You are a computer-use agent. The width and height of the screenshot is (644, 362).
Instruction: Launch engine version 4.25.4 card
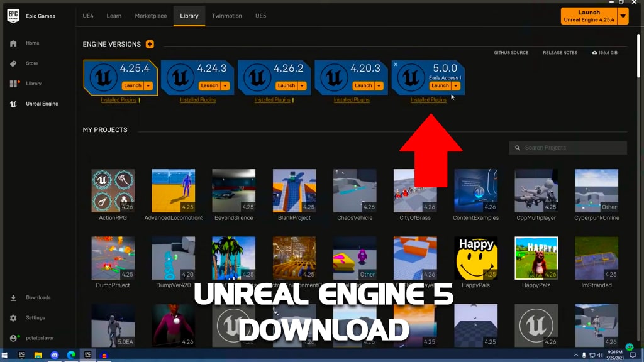tap(133, 85)
